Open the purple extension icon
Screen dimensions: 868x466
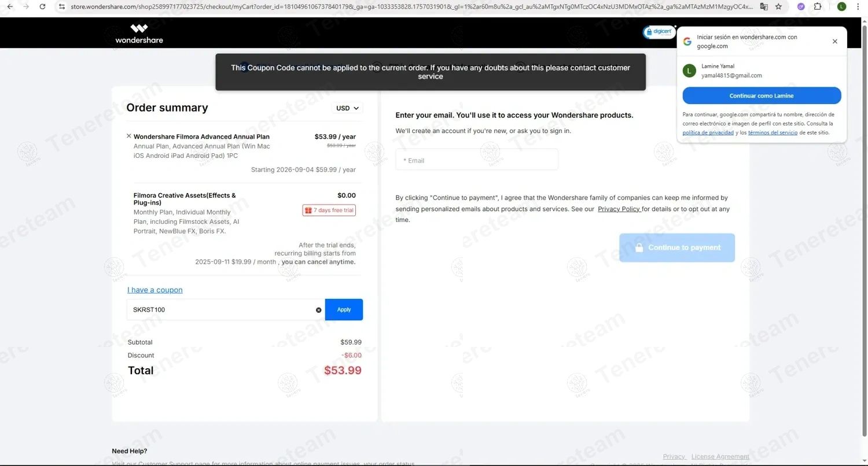[x=801, y=6]
